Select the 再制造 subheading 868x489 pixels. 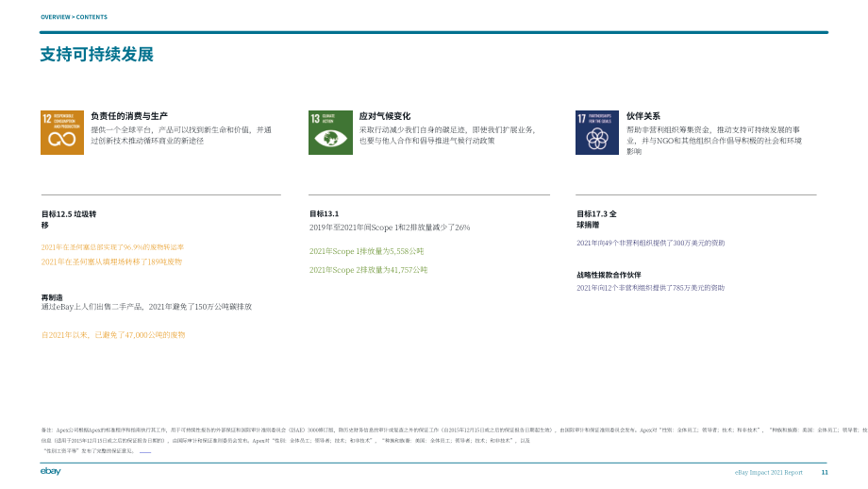pos(52,297)
